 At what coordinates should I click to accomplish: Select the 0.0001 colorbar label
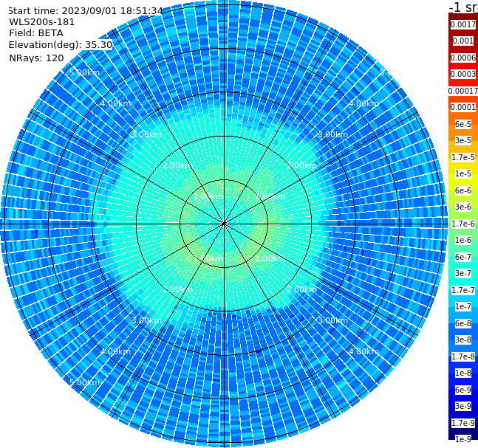coord(463,108)
